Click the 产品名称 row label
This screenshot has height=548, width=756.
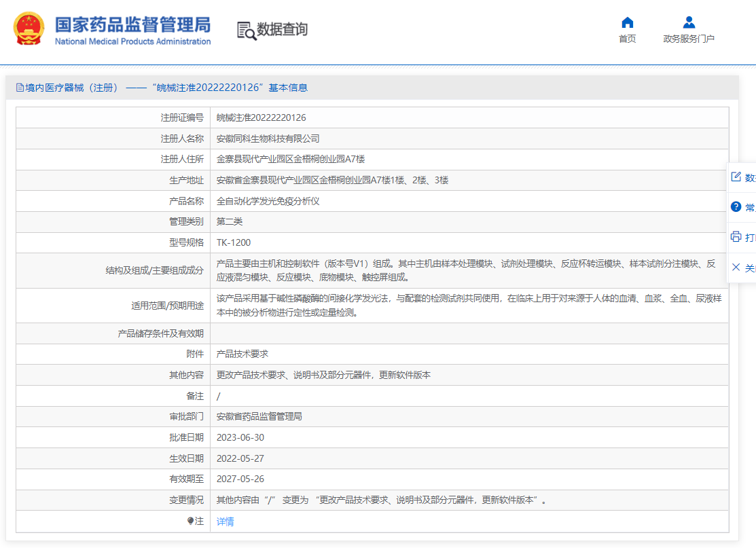point(187,201)
